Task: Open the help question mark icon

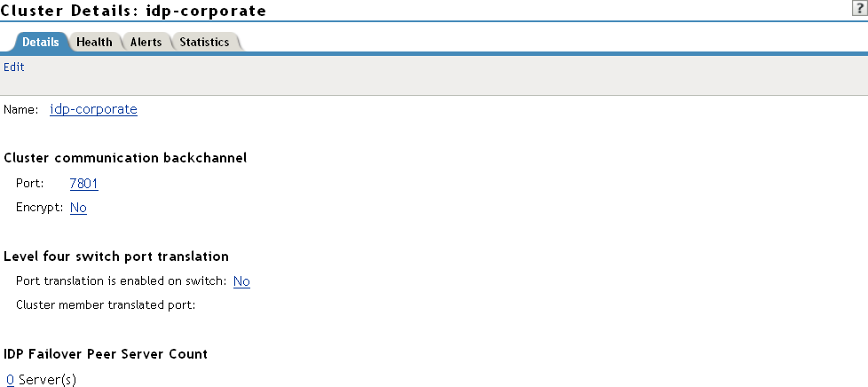Action: [859, 7]
